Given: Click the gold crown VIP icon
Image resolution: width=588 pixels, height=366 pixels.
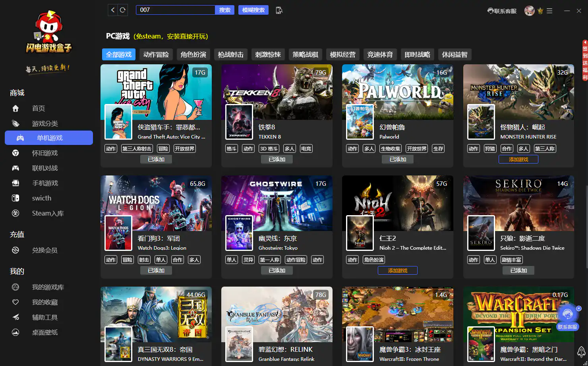Looking at the screenshot, I should click(x=540, y=11).
